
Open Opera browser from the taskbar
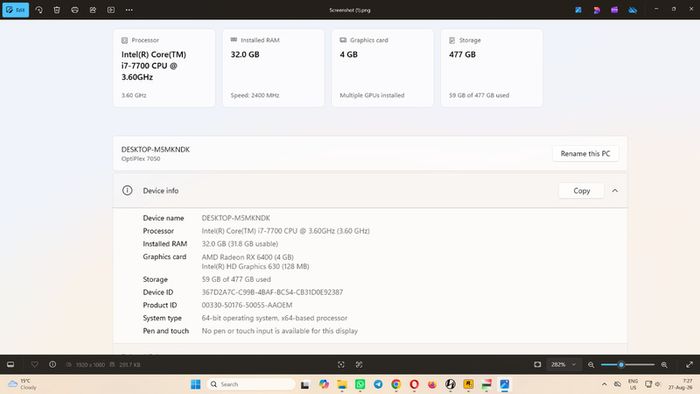click(414, 384)
